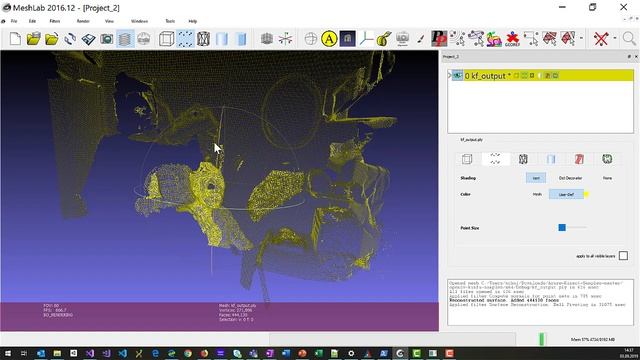This screenshot has height=360, width=640.
Task: Click the raster view icon beside layers
Action: point(144,39)
